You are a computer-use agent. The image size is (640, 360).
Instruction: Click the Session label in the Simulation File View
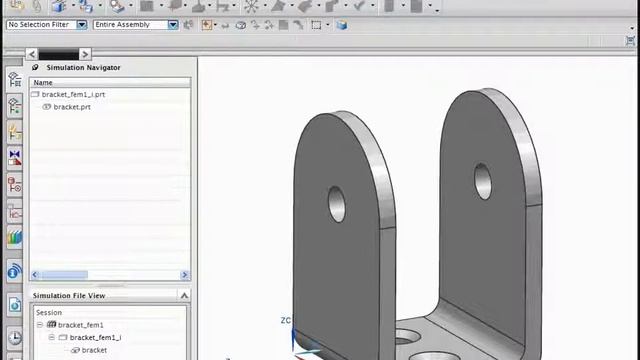49,313
